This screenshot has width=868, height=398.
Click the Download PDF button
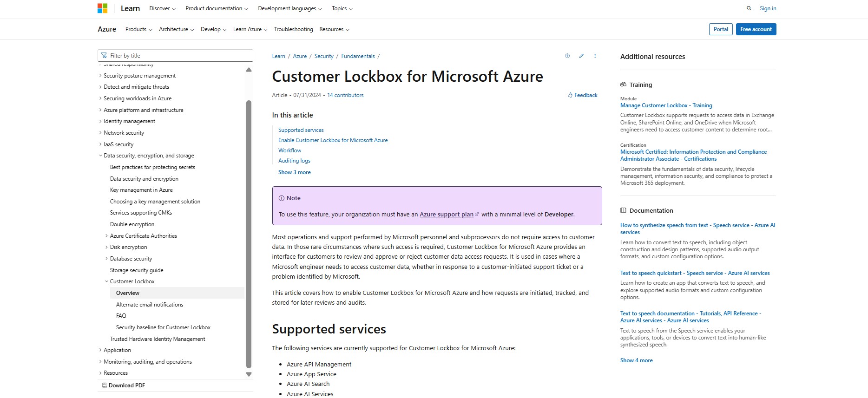pos(124,385)
